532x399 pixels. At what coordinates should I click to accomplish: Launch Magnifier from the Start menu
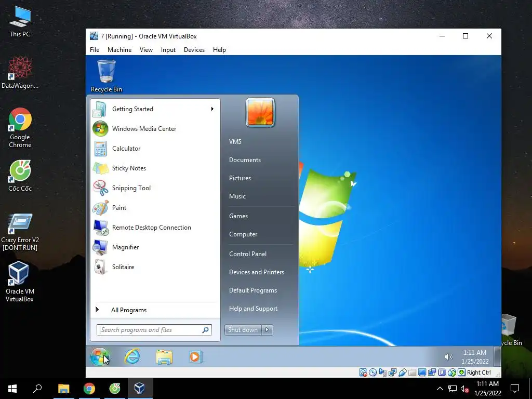click(x=155, y=247)
